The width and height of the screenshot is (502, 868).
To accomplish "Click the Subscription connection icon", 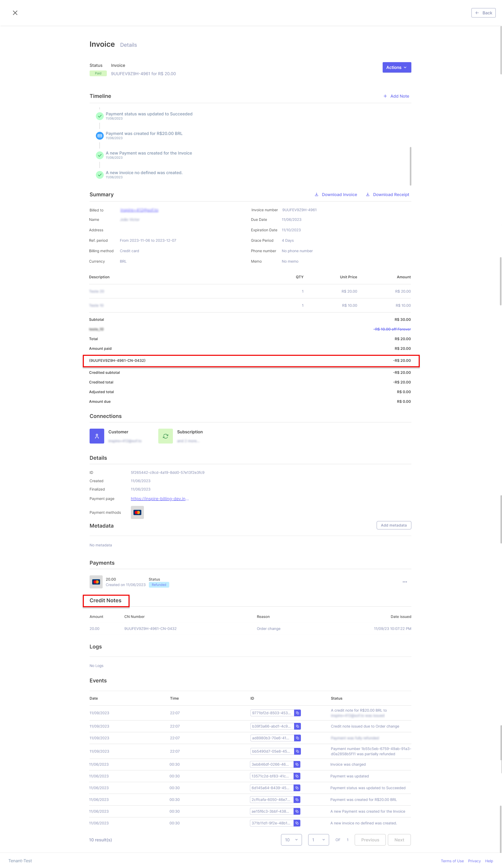I will tap(165, 436).
